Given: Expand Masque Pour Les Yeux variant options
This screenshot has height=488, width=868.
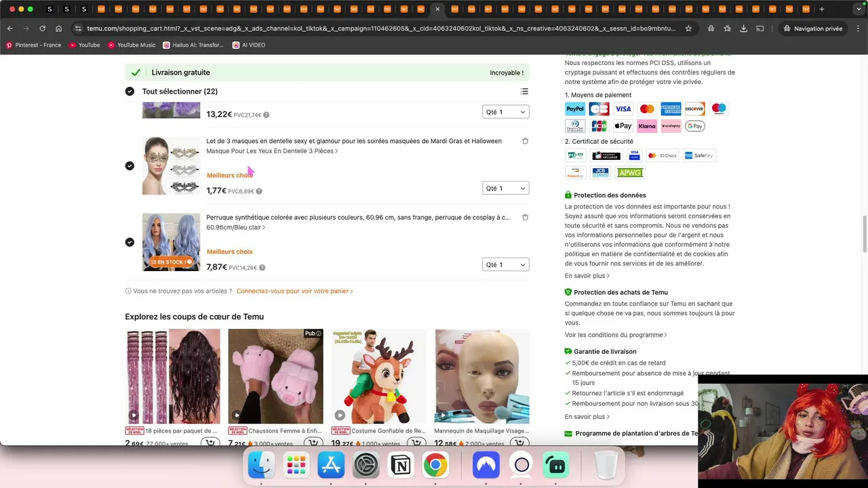Looking at the screenshot, I should coord(272,151).
